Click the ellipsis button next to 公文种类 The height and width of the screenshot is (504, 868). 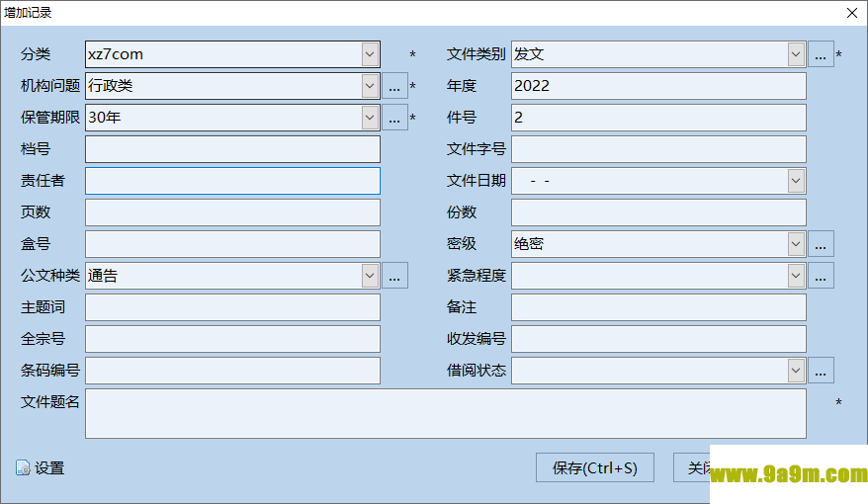pos(394,276)
